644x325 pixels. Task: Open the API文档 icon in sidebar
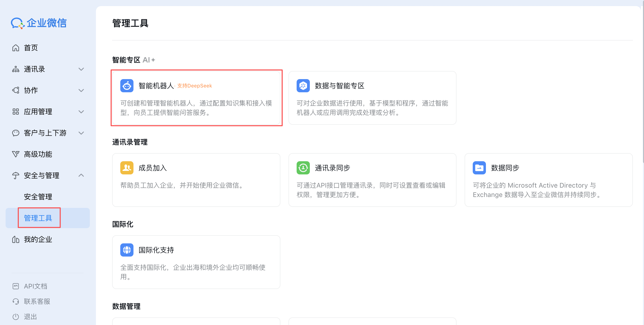tap(16, 286)
